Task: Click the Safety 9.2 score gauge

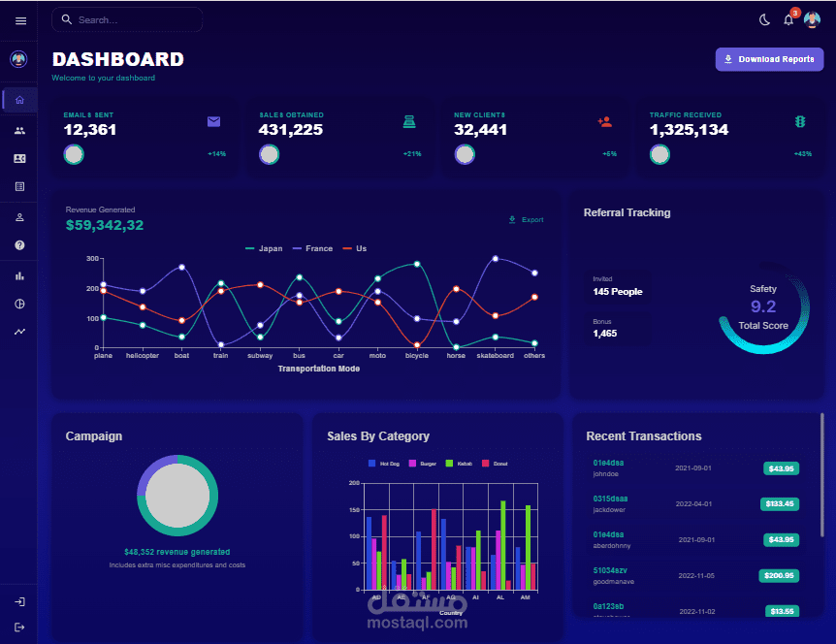Action: 763,307
